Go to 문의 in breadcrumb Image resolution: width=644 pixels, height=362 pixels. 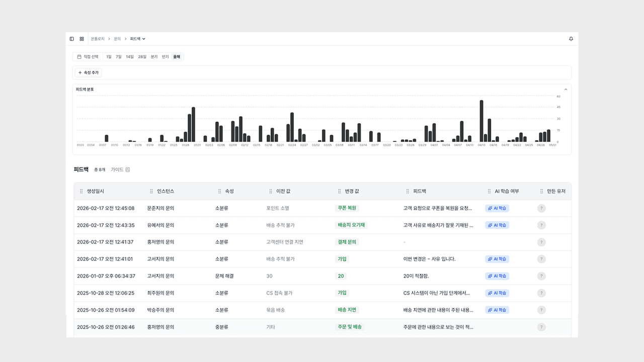tap(117, 39)
